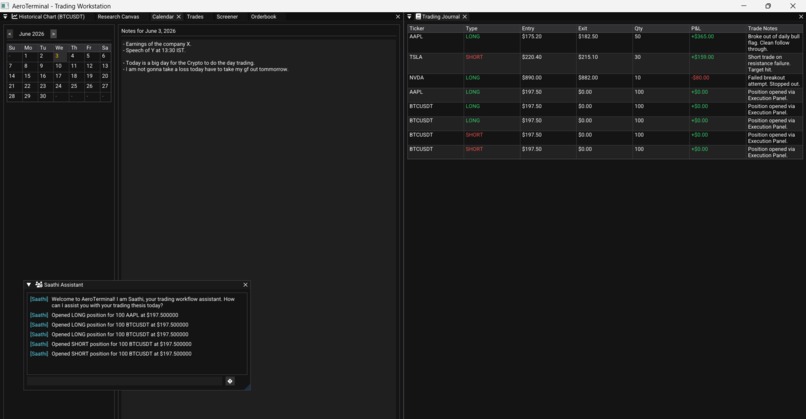
Task: Click the $182.50 exit price cell
Action: click(x=588, y=37)
